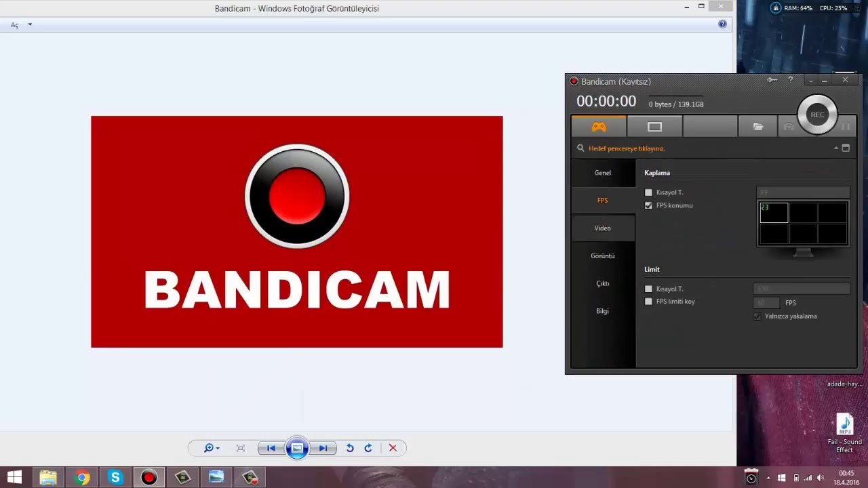
Task: Open File Explorer from taskbar
Action: (48, 477)
